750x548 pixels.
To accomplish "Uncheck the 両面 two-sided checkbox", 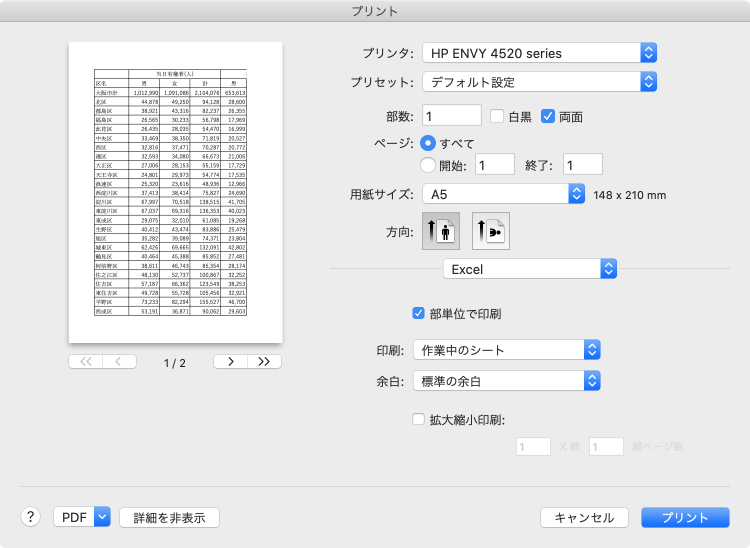I will [x=548, y=116].
